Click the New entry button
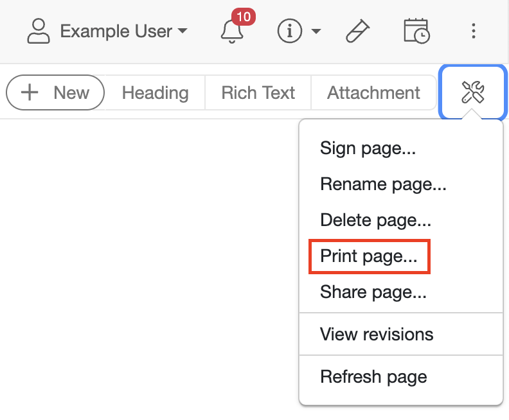The width and height of the screenshot is (509, 420). pyautogui.click(x=55, y=92)
